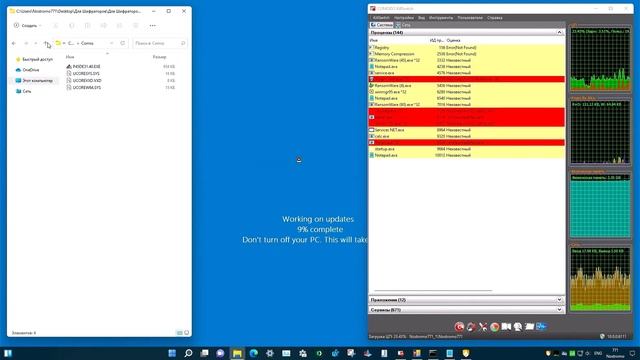The image size is (640, 360).
Task: Click the yellow shield icon on the taskbar
Action: [466, 353]
